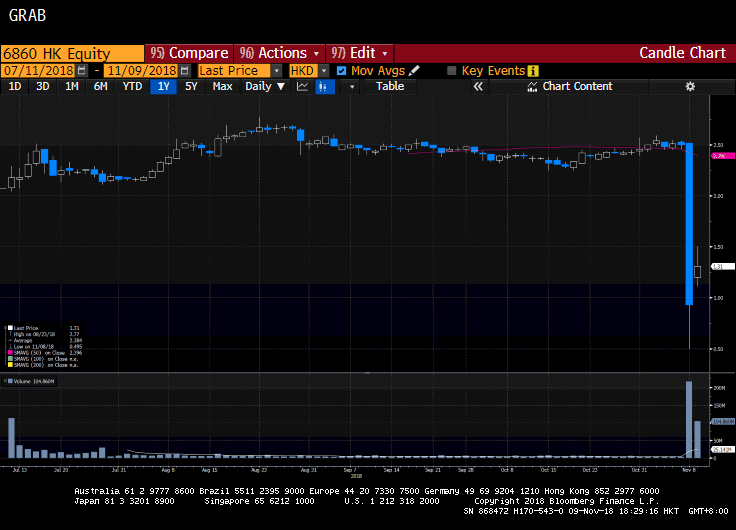Click the pink SMAVG (50) color swatch
736x530 pixels.
(10, 353)
